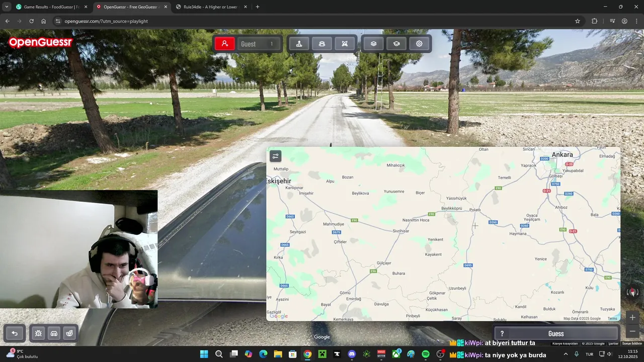Open Minecraft from the taskbar
The height and width of the screenshot is (362, 644).
322,354
